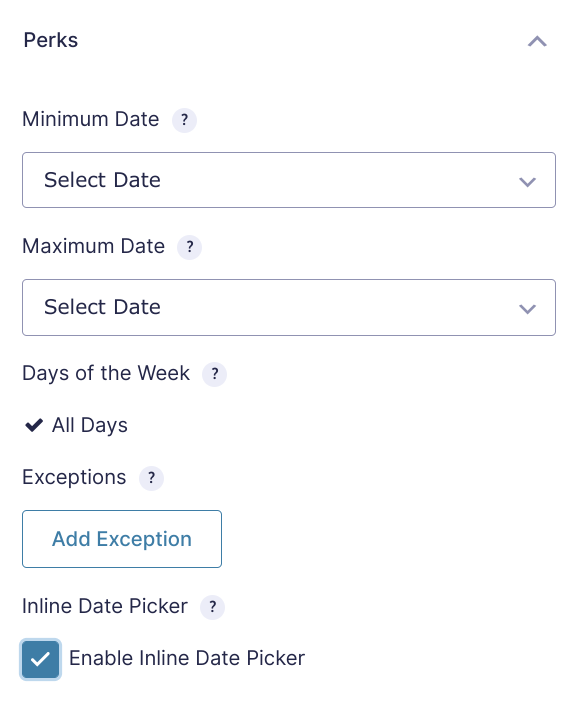Click the Perks panel heading

coord(51,40)
